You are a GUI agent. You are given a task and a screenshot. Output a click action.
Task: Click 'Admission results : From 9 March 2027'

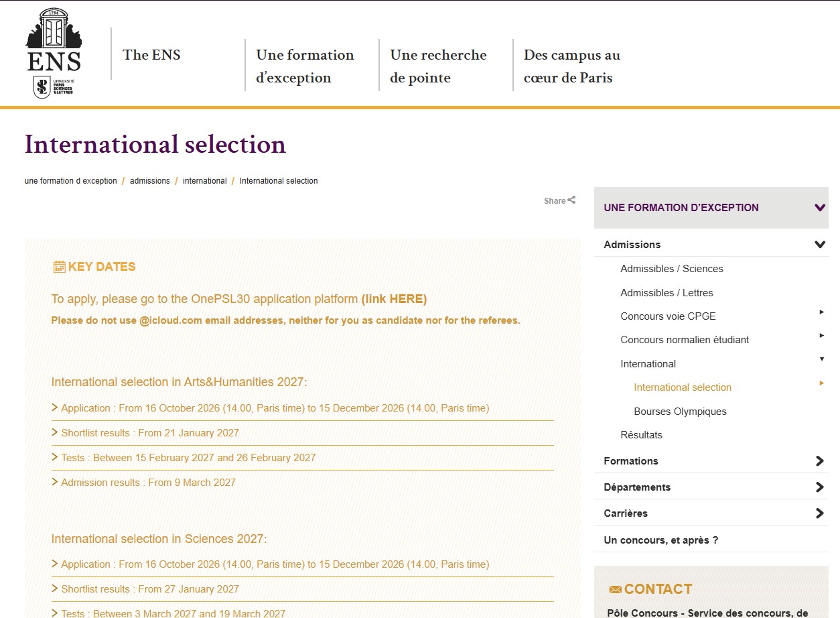(148, 483)
